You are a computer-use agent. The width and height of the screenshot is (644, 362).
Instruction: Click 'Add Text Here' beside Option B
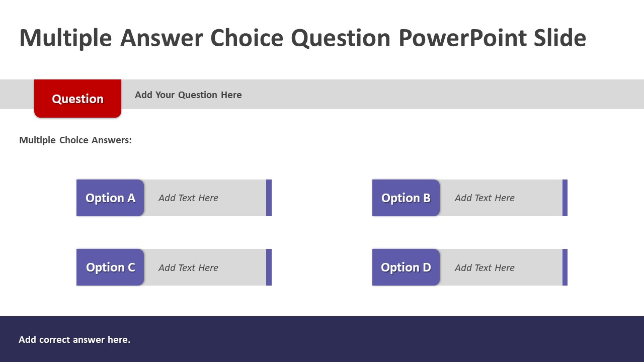click(485, 198)
